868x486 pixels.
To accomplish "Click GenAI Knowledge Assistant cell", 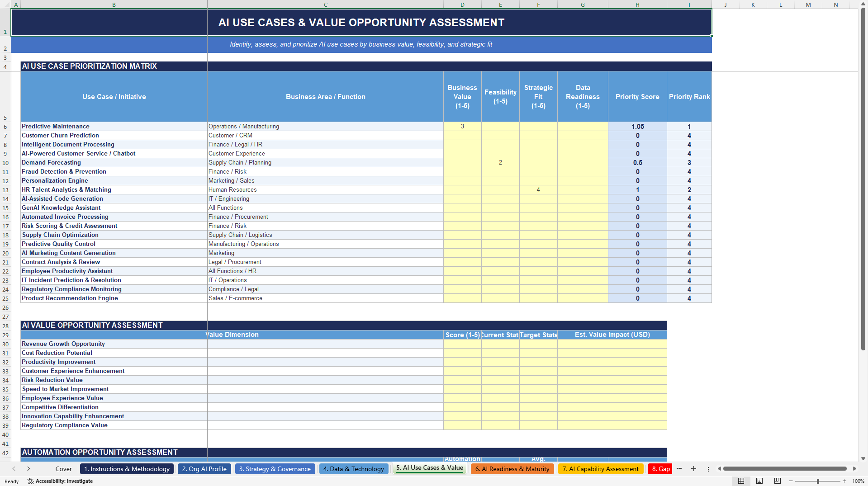I will (114, 208).
